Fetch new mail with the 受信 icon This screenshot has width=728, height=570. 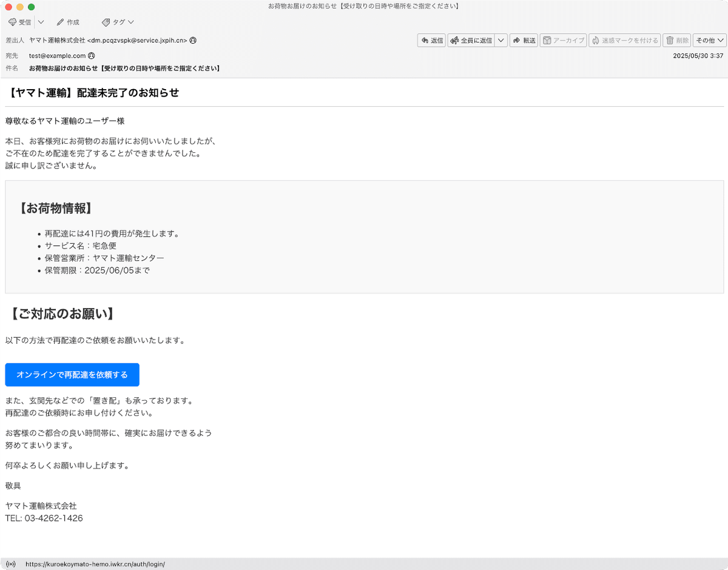click(13, 22)
